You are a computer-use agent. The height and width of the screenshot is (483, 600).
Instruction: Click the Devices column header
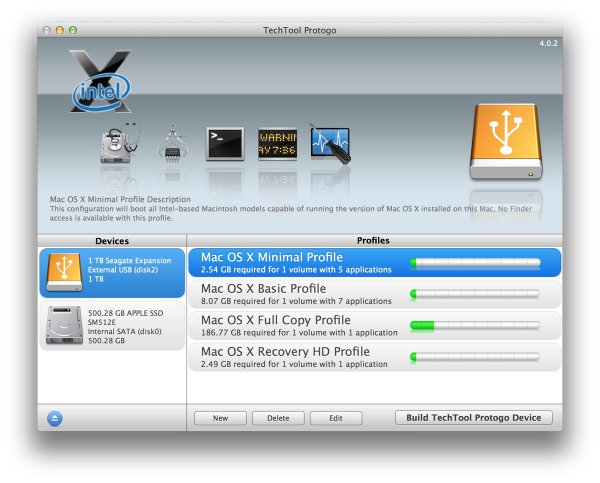click(112, 241)
